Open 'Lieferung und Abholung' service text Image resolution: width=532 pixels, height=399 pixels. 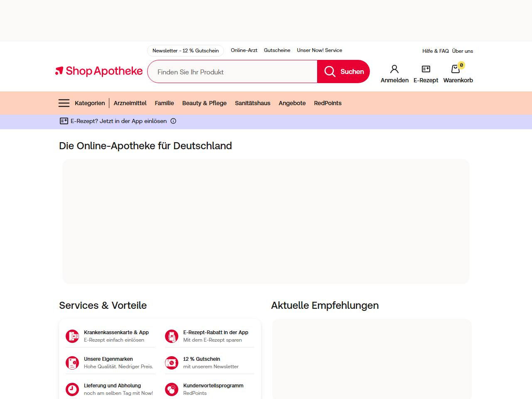(x=113, y=386)
